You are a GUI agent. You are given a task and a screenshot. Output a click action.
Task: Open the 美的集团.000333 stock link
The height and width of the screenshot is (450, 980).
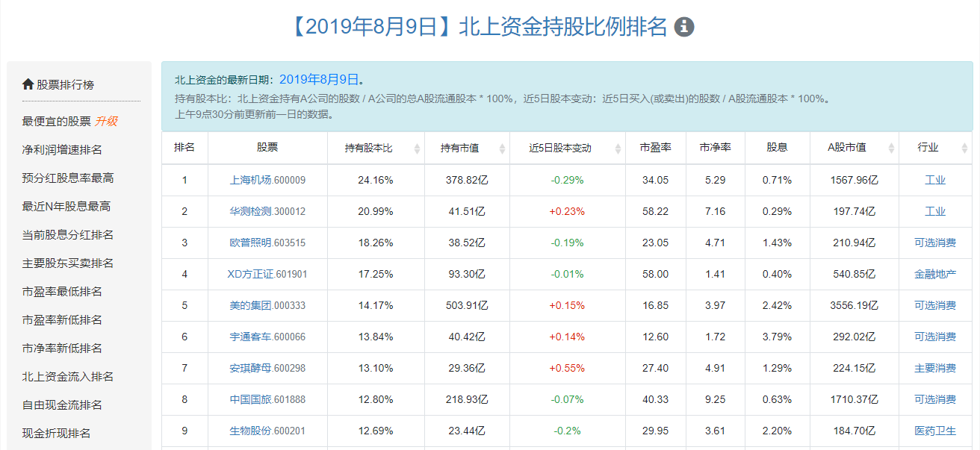coord(267,305)
